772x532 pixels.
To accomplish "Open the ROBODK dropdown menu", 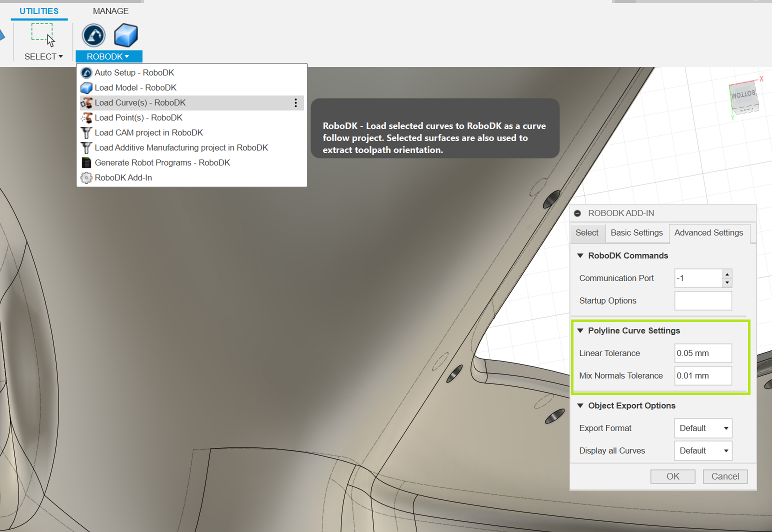I will 108,56.
